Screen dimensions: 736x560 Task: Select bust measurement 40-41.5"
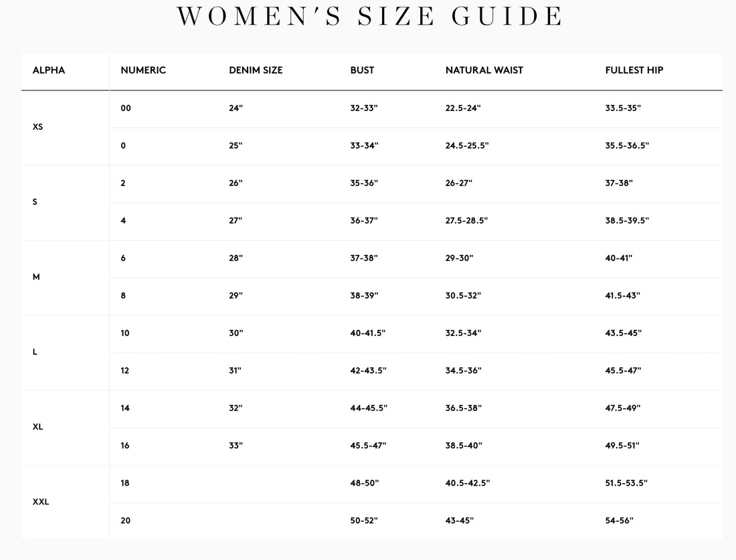pyautogui.click(x=367, y=333)
